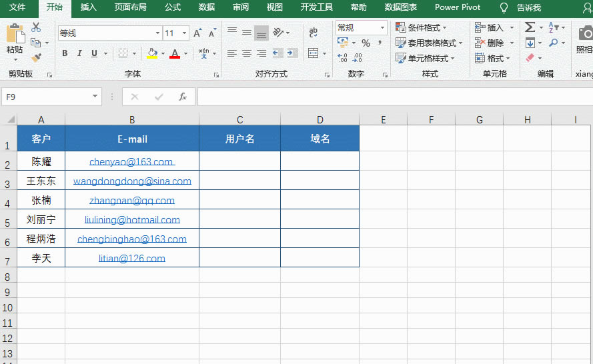The height and width of the screenshot is (364, 593).
Task: Click the Format Painter brush icon
Action: [x=36, y=58]
